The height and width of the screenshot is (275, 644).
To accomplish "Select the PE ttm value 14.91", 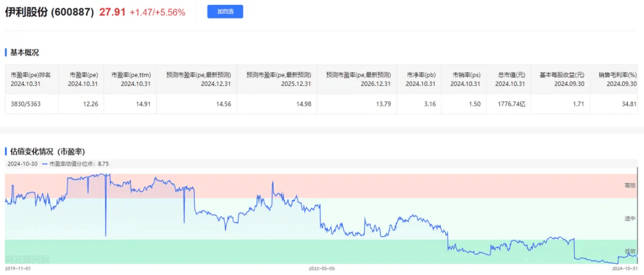I will [144, 104].
